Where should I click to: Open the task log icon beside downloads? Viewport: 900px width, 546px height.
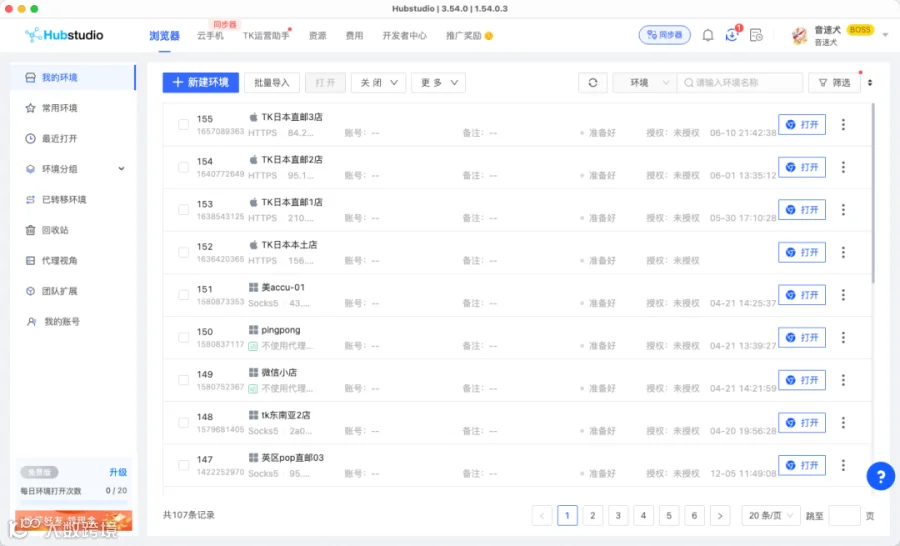[756, 36]
